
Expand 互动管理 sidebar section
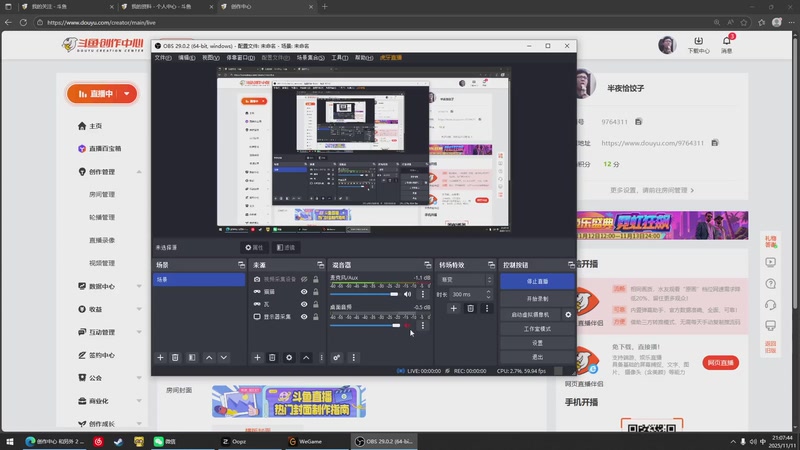pyautogui.click(x=139, y=332)
